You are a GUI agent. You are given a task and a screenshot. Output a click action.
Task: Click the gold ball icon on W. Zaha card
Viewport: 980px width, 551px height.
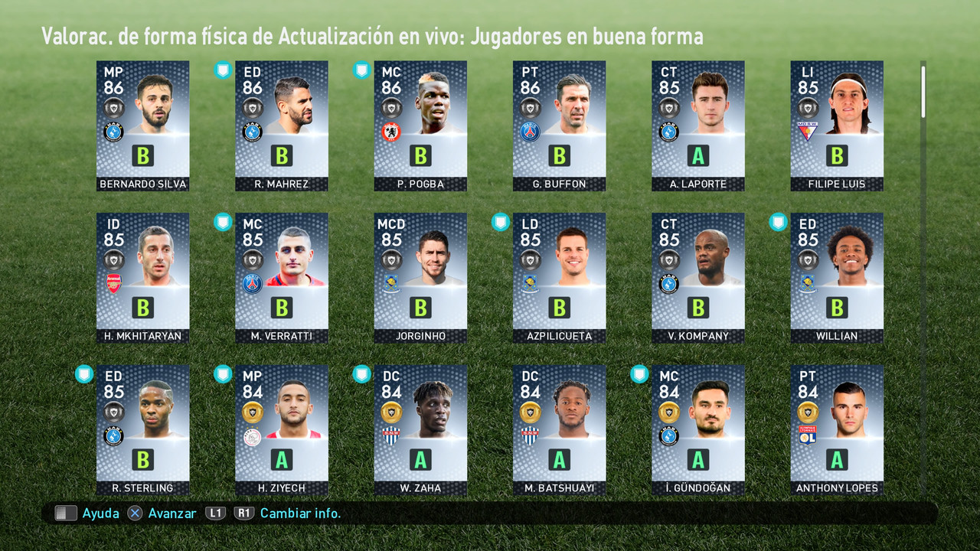coord(391,412)
